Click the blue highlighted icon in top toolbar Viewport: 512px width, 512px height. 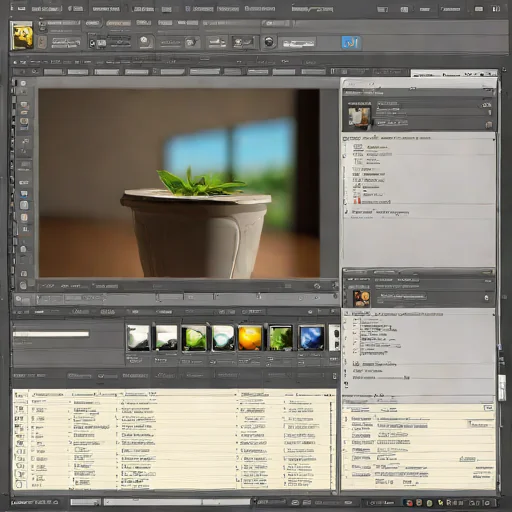coord(351,43)
